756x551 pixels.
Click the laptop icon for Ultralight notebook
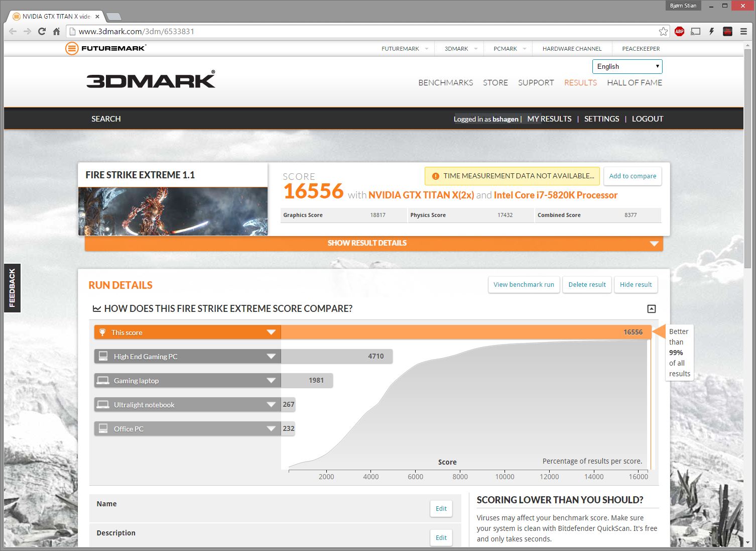[103, 404]
